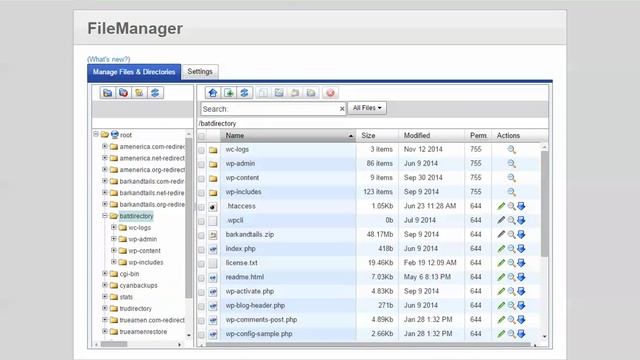The width and height of the screenshot is (640, 360).
Task: Check the box for wp-includes folder
Action: click(202, 193)
